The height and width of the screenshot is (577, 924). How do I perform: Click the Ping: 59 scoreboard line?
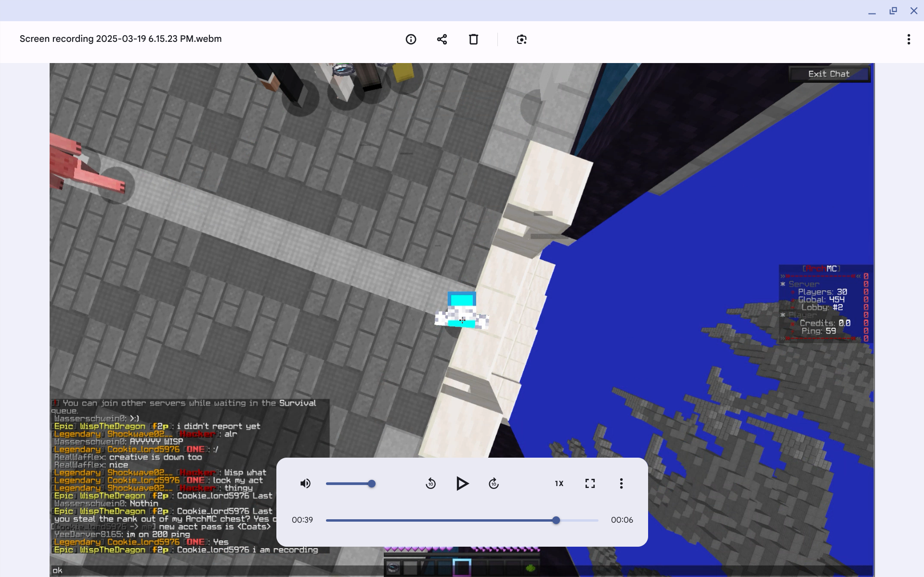(x=819, y=331)
